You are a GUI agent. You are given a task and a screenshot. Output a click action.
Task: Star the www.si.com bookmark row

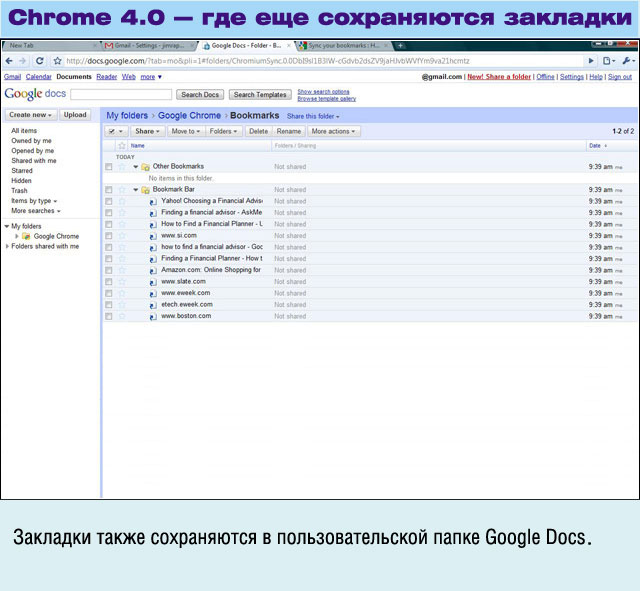pos(122,236)
